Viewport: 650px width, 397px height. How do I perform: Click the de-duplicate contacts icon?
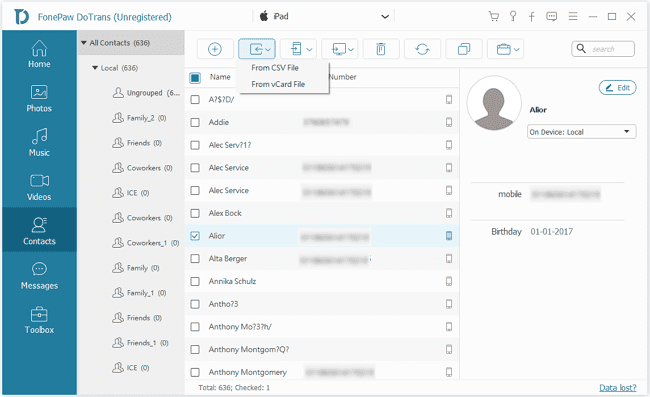[x=463, y=49]
